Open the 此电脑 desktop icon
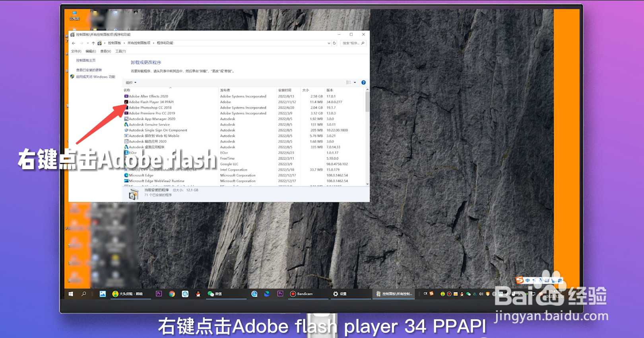644x338 pixels. click(x=75, y=16)
